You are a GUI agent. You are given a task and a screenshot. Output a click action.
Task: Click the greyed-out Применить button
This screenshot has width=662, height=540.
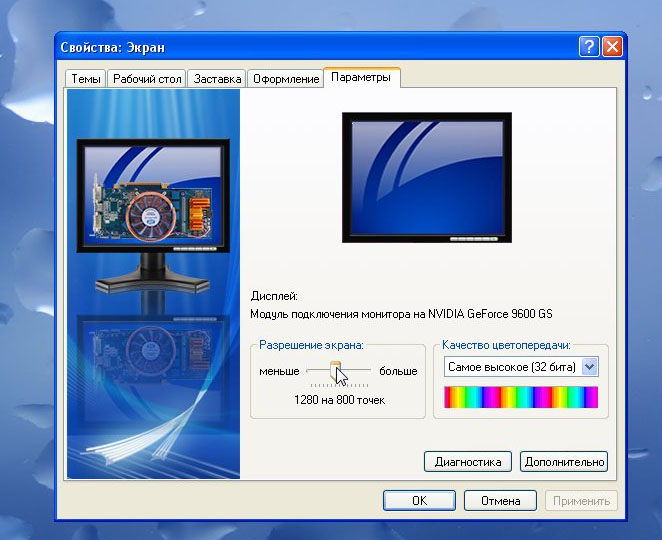pos(581,500)
